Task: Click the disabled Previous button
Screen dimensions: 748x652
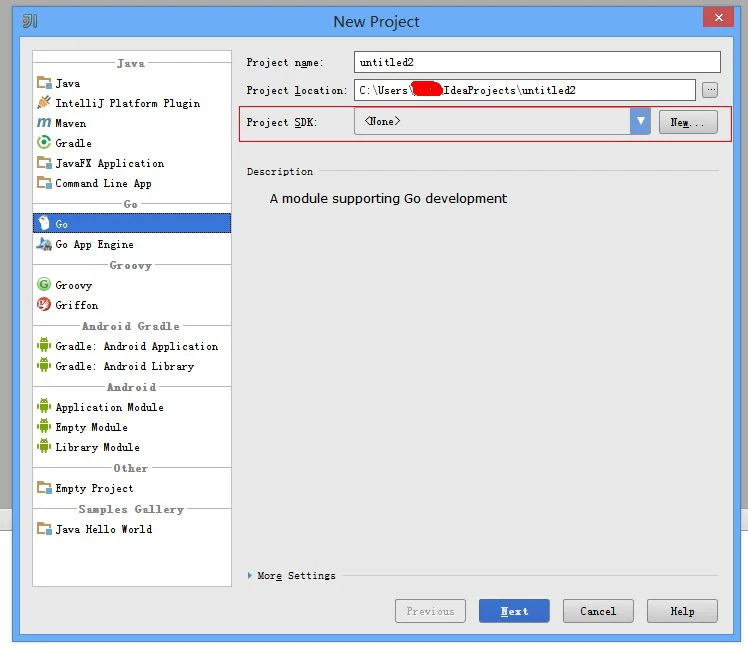Action: pyautogui.click(x=430, y=611)
